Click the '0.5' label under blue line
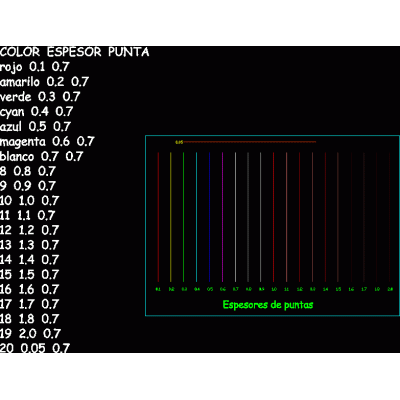400x400 pixels. pos(210,289)
